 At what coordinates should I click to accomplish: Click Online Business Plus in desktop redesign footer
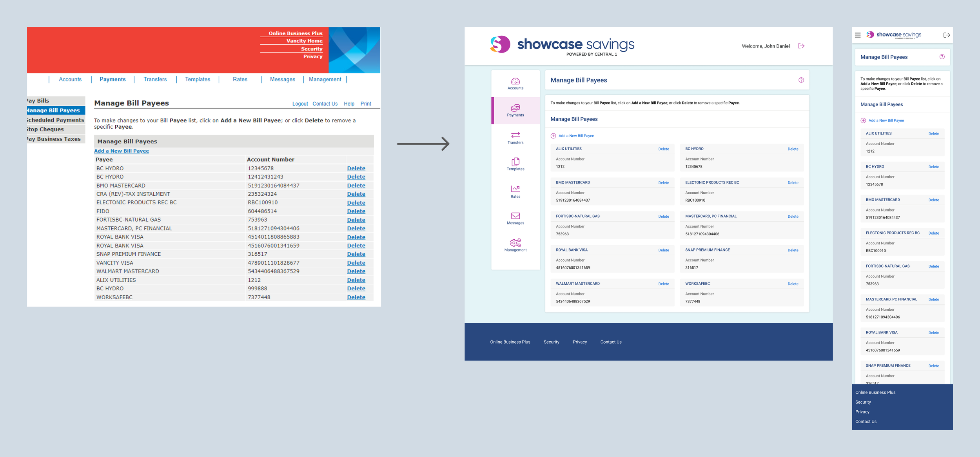(510, 342)
